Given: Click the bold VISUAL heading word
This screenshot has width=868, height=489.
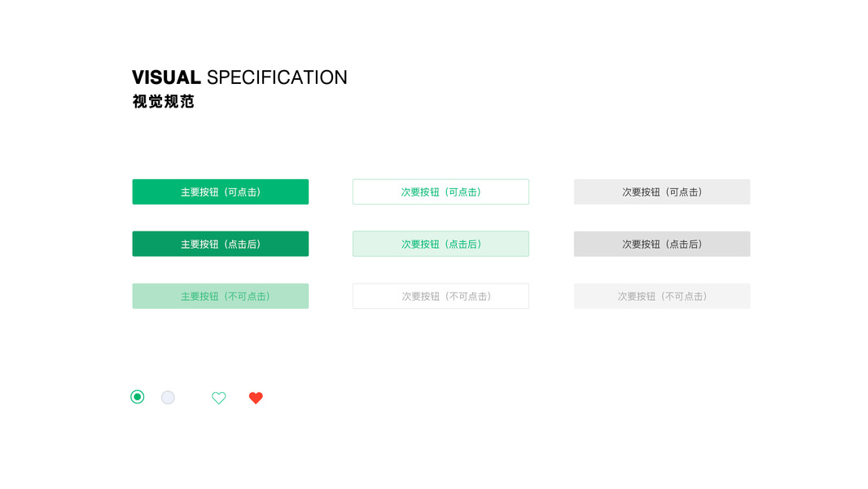Looking at the screenshot, I should [166, 77].
